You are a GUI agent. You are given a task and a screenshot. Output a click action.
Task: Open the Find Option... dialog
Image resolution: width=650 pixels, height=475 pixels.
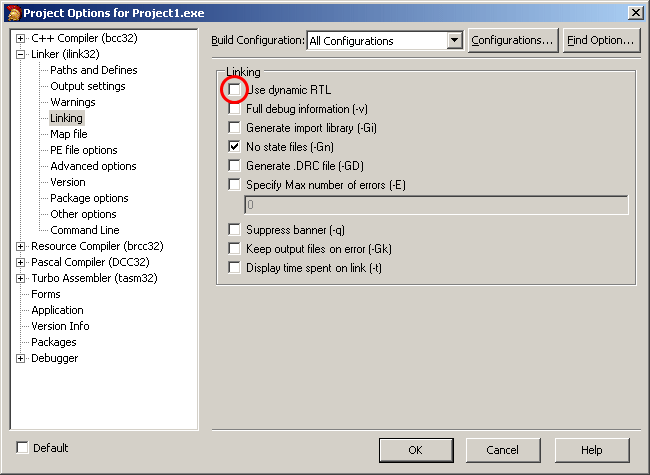601,40
